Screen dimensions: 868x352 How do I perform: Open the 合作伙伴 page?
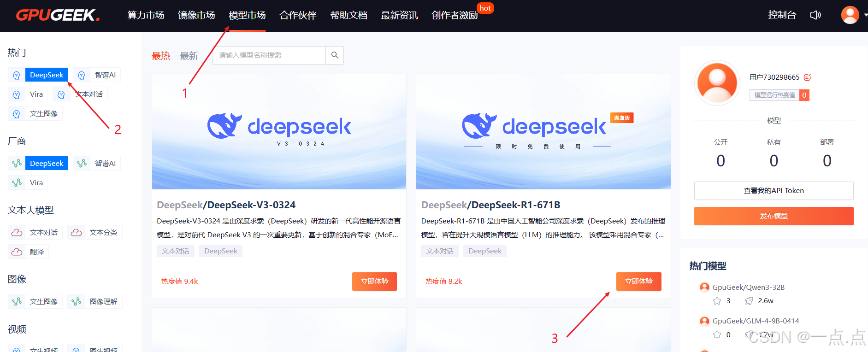[x=298, y=15]
